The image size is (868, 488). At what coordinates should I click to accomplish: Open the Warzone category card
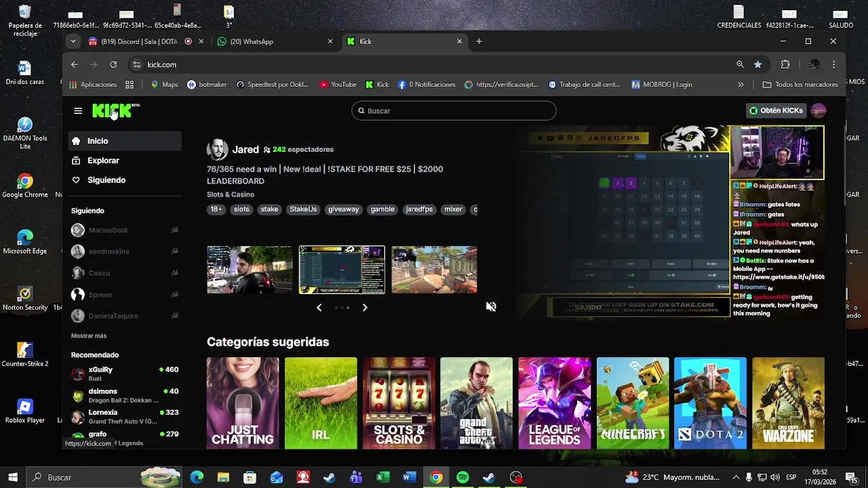coord(788,403)
